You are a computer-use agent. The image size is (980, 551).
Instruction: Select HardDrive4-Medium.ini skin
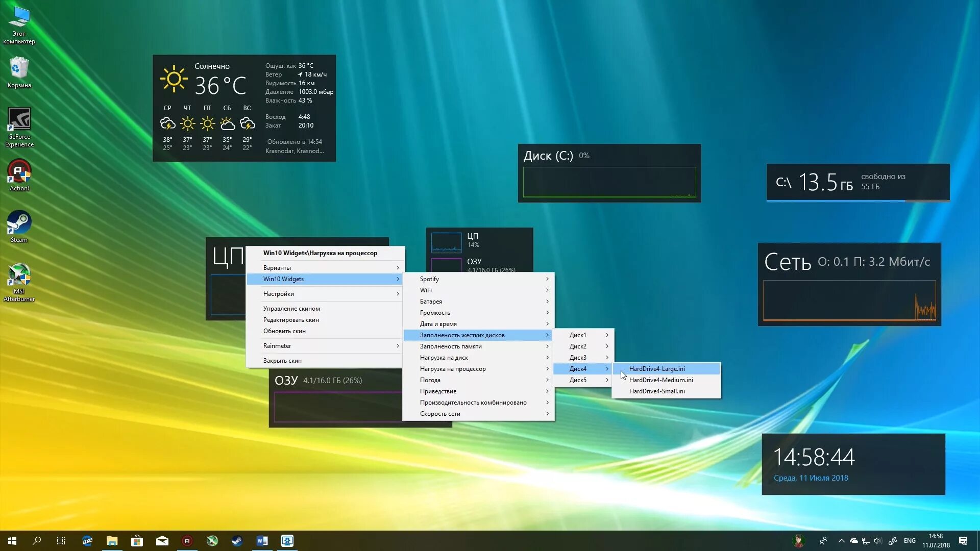660,380
